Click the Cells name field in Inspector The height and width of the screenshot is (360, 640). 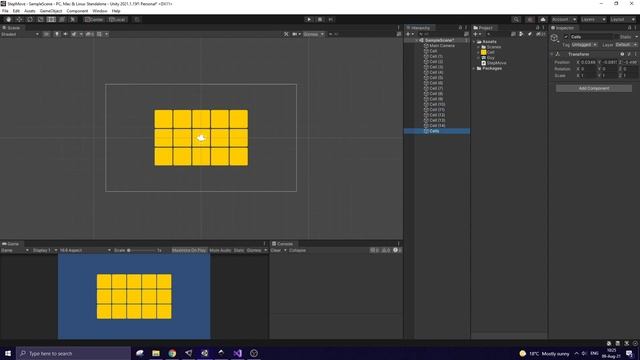591,37
